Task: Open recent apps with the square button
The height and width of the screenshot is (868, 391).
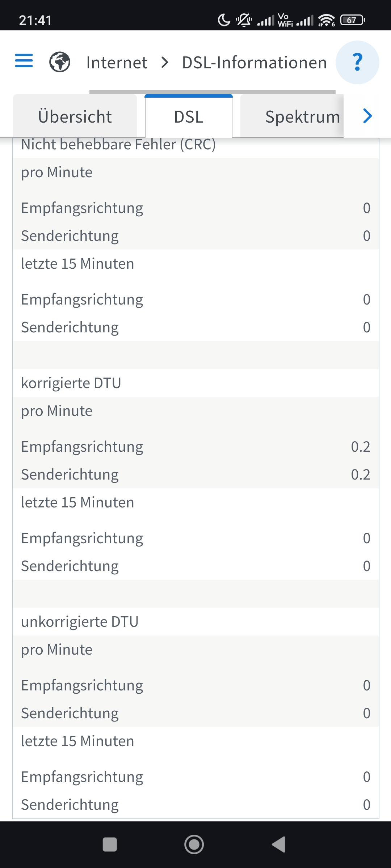Action: pyautogui.click(x=110, y=845)
